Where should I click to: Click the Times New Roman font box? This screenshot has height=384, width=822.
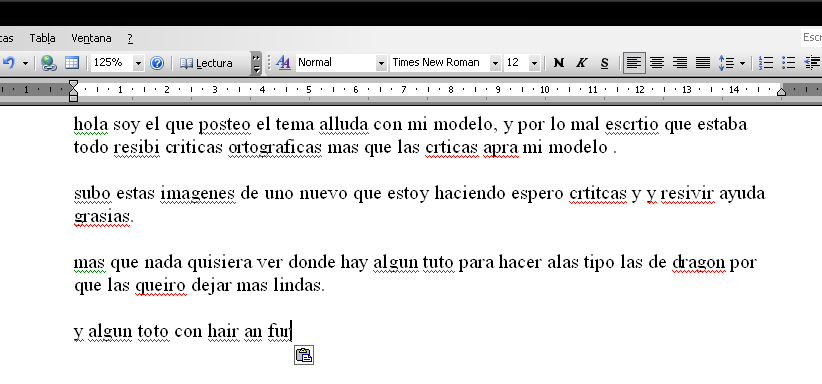pyautogui.click(x=440, y=62)
